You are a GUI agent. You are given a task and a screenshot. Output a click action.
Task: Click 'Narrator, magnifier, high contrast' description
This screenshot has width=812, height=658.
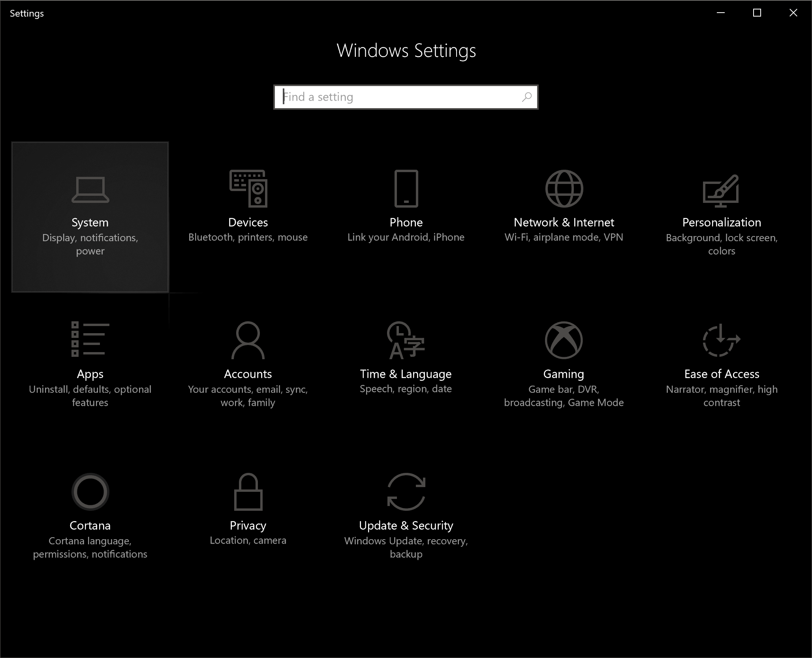(722, 396)
